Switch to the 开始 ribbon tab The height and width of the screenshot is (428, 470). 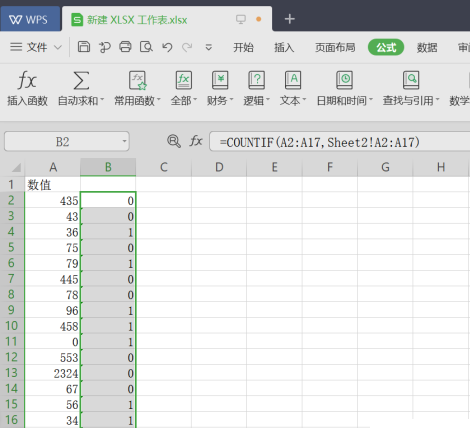point(243,47)
